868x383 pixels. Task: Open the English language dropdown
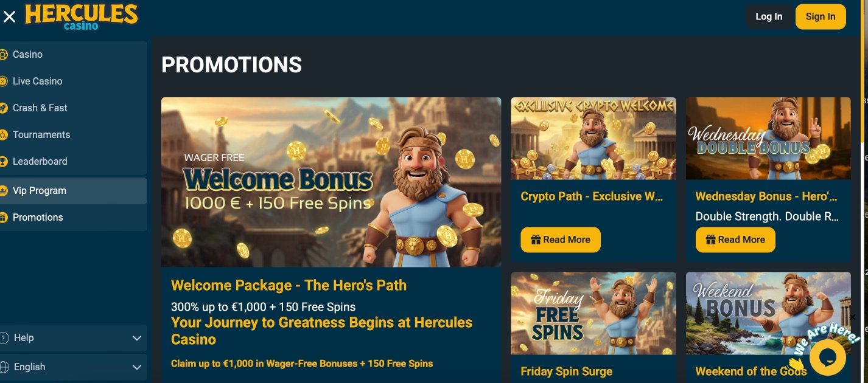coord(73,367)
